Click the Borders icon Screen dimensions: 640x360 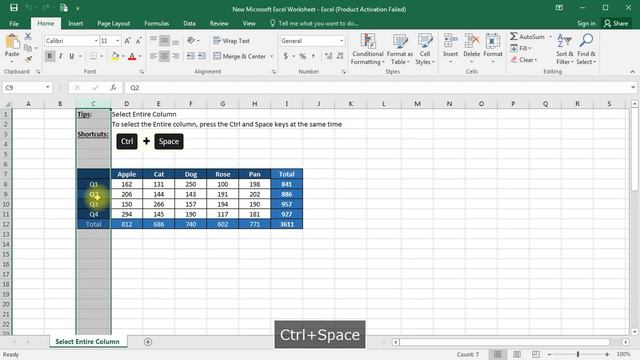(93, 56)
